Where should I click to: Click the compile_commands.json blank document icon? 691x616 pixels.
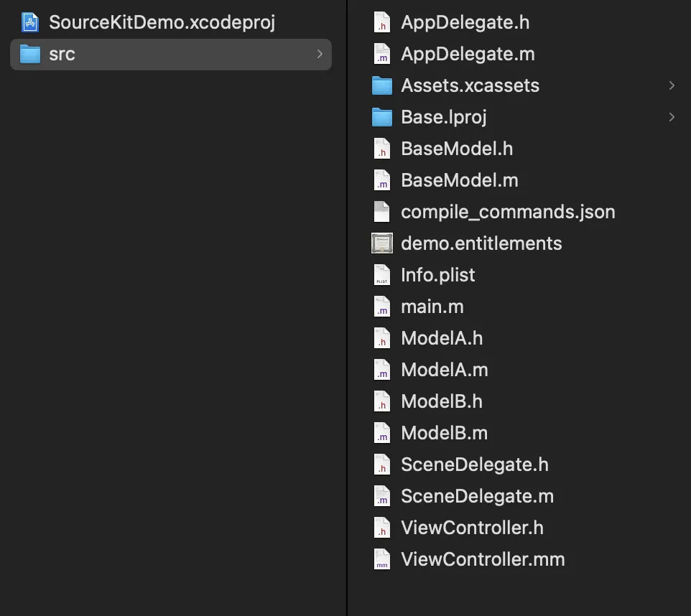(382, 212)
